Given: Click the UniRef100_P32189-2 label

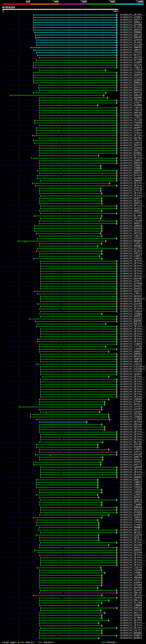Looking at the screenshot, I should pyautogui.click(x=132, y=366).
